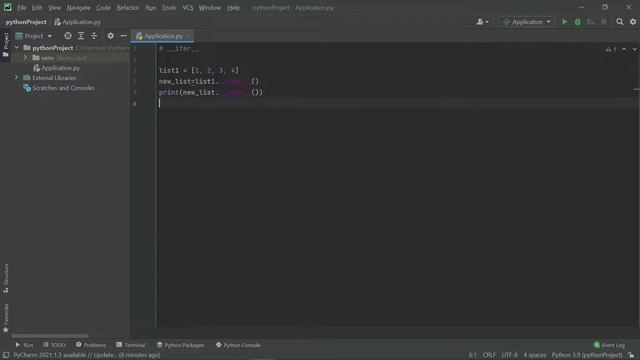The width and height of the screenshot is (640, 360).
Task: Click Application.py breadcrumb in navigation bar
Action: 78,22
